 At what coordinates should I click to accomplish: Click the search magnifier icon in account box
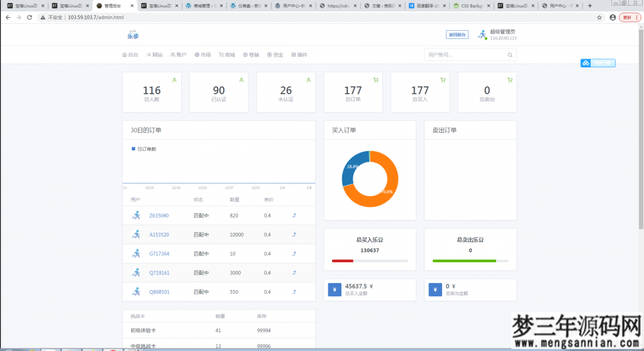510,55
